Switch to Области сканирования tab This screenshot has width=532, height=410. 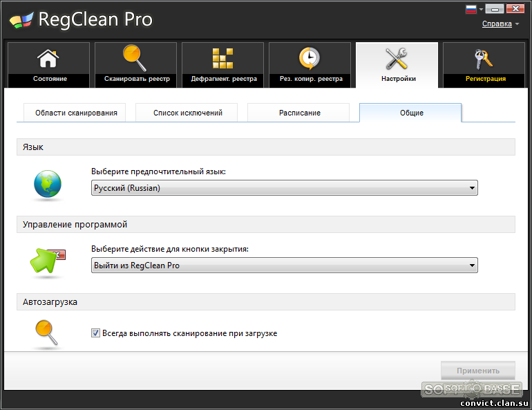click(x=76, y=113)
